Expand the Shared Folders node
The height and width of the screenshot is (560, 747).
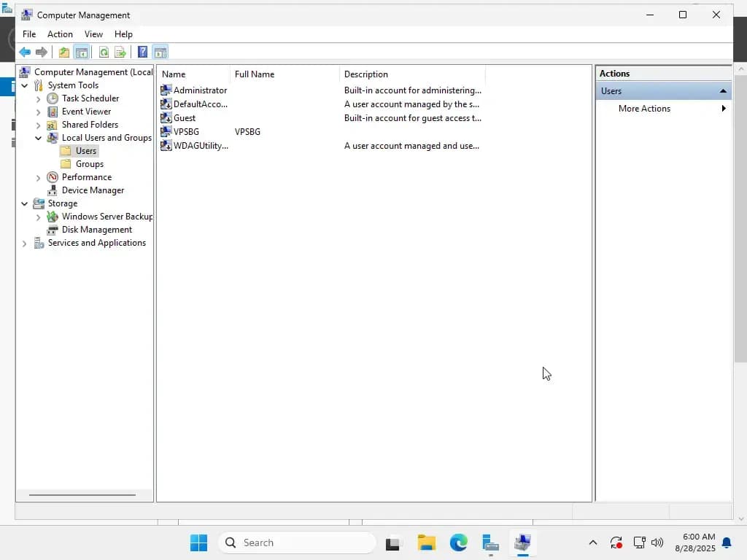pyautogui.click(x=38, y=125)
